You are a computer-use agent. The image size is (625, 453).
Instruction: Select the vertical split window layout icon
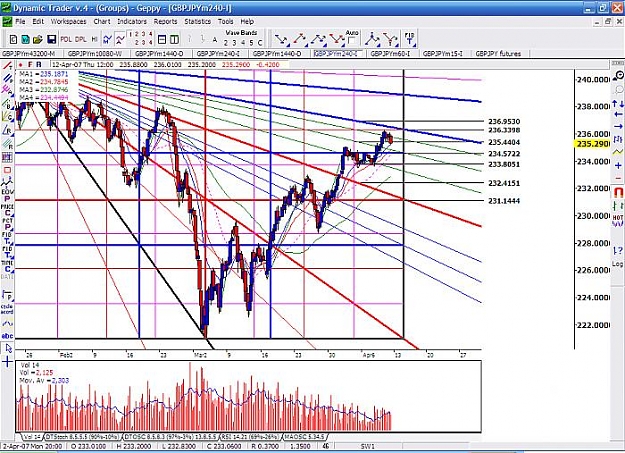point(174,39)
